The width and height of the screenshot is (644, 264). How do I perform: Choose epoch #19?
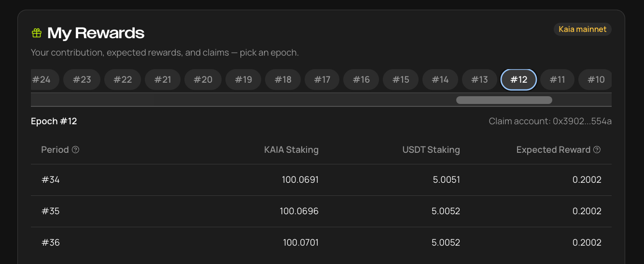click(243, 80)
